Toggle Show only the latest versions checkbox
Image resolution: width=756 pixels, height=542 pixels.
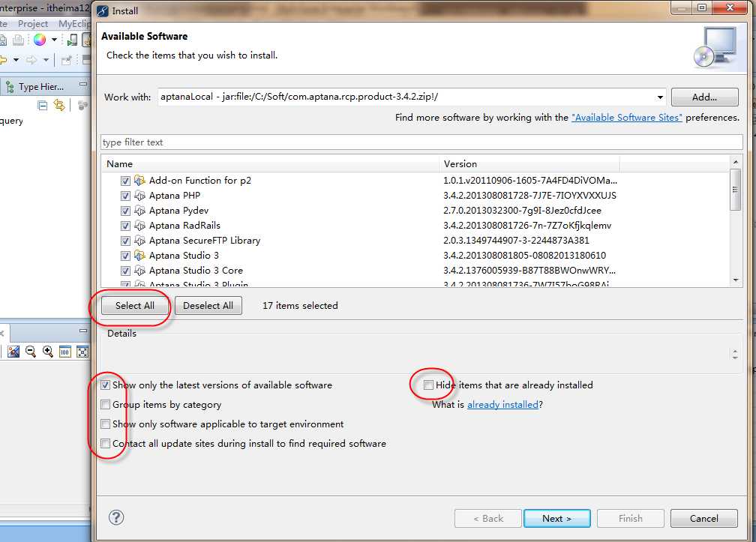click(105, 385)
